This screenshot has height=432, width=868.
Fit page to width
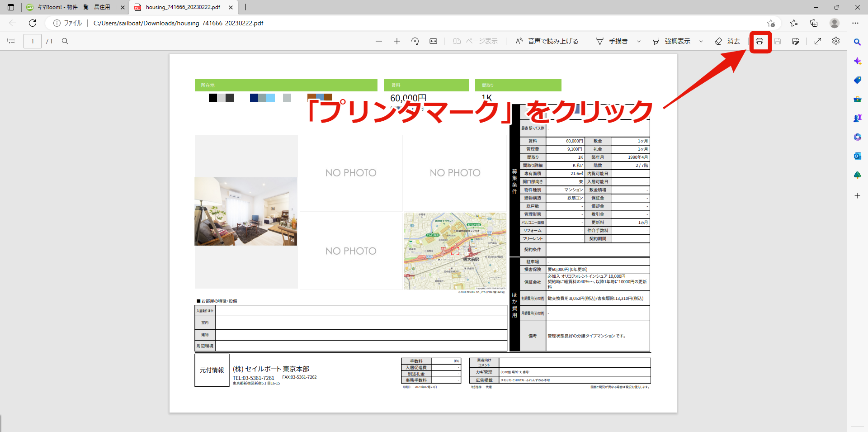tap(433, 41)
